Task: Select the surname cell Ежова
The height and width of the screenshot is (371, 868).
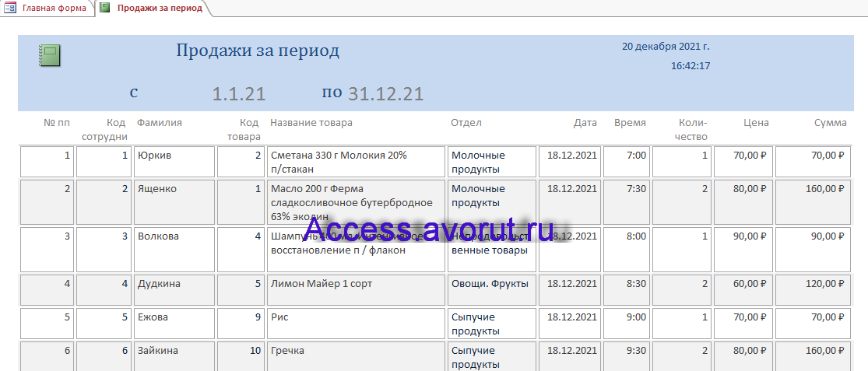Action: tap(174, 324)
